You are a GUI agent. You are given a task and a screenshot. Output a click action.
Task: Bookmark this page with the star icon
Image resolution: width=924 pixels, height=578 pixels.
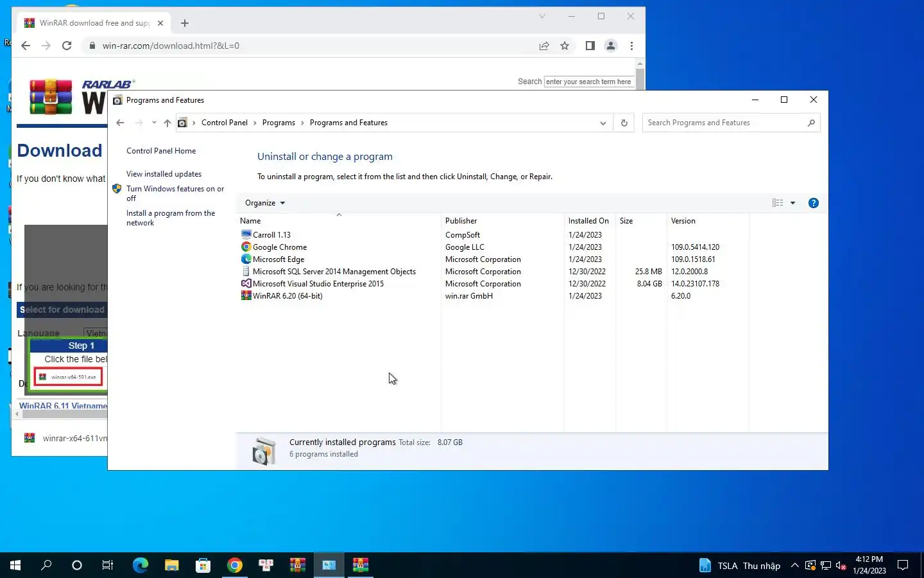click(565, 46)
